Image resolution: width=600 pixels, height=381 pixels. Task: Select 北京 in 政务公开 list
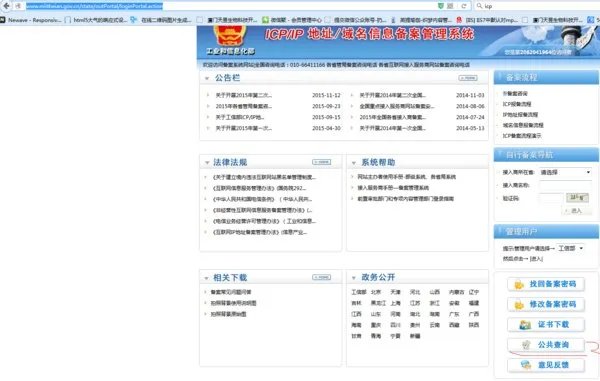pos(376,292)
